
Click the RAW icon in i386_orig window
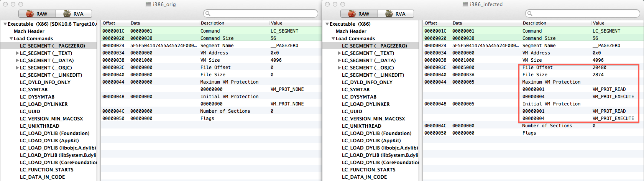[30, 14]
